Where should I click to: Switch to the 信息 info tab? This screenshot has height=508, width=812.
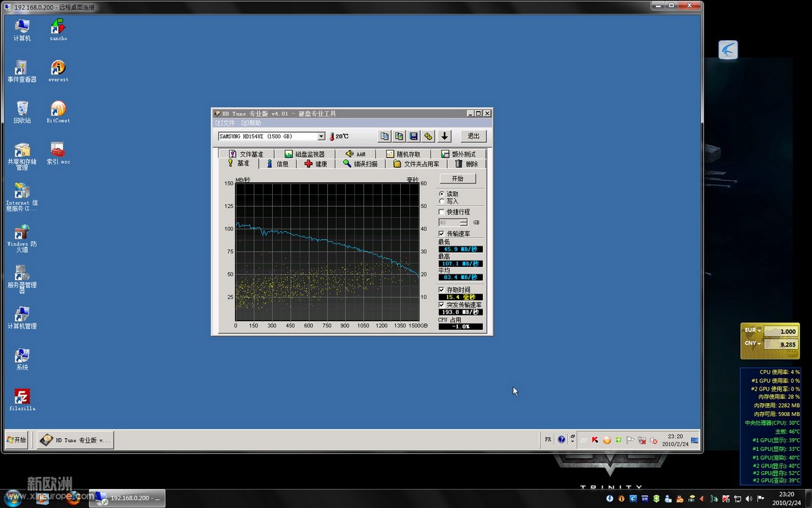coord(277,164)
